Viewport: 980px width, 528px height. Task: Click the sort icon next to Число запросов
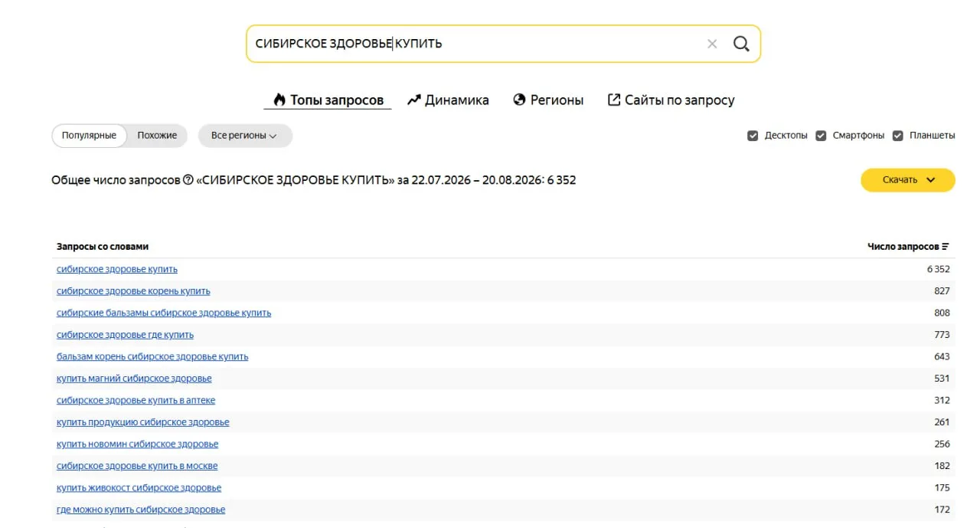click(946, 247)
